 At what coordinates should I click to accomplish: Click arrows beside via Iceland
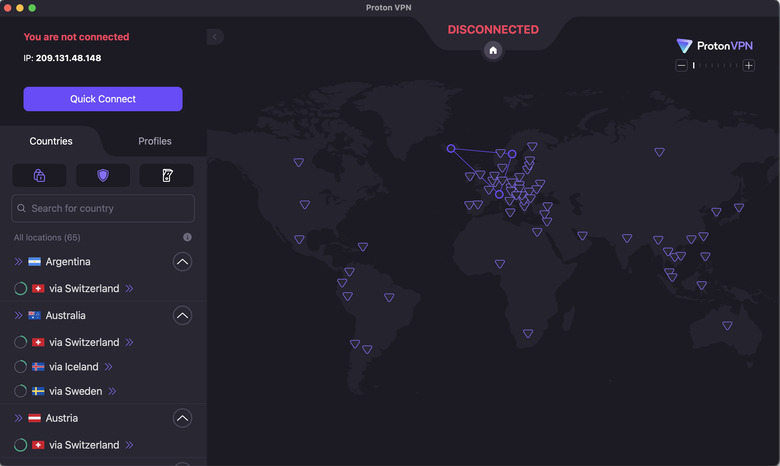[x=108, y=367]
